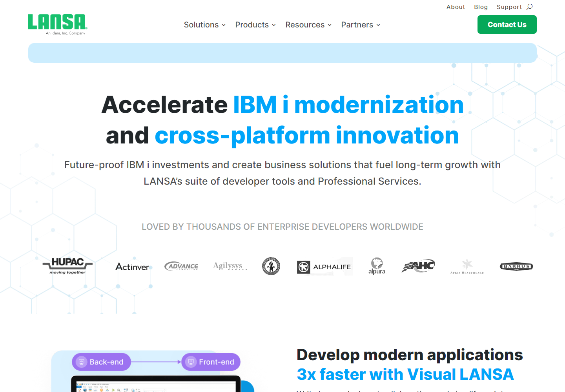Click 'LOVED BY THOUSANDS OF ENTERPRISE DEVELOPERS WORLDWIDE' text
Image resolution: width=565 pixels, height=392 pixels.
pyautogui.click(x=282, y=227)
